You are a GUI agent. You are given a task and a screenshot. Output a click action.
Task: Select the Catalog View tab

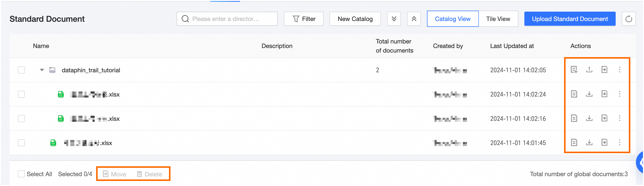453,19
